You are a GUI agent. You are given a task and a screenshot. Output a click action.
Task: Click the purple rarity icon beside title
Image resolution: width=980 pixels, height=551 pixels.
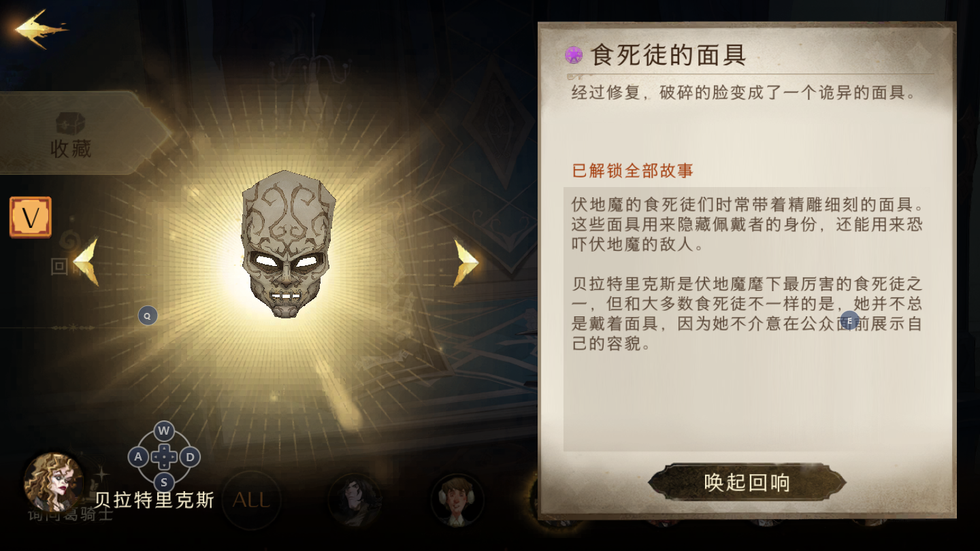(x=574, y=55)
